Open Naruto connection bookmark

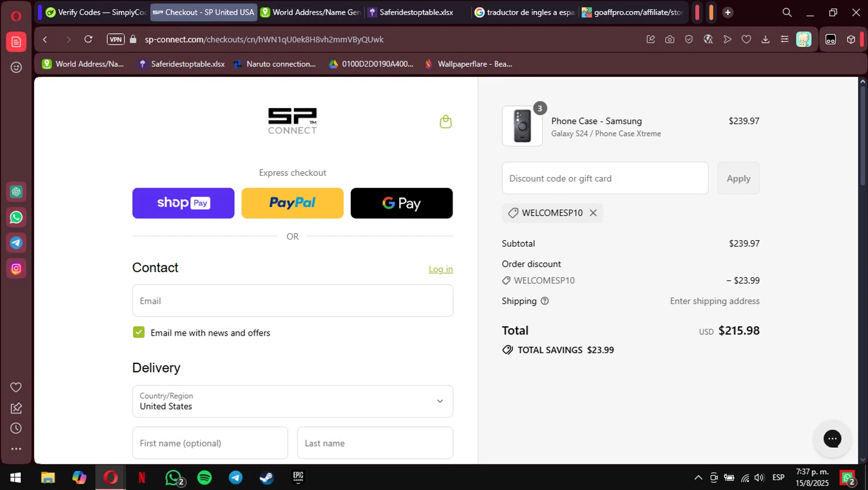coord(275,64)
